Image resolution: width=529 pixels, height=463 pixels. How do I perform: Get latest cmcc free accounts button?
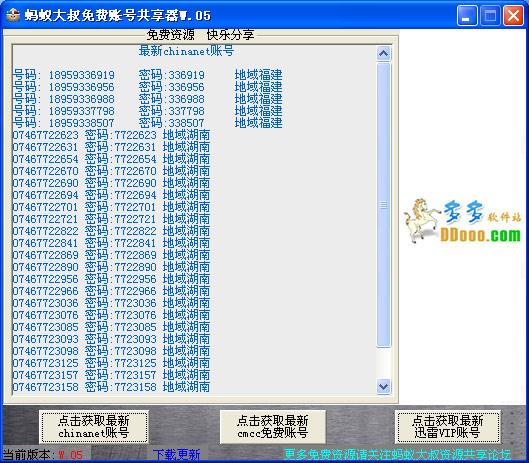tap(273, 427)
